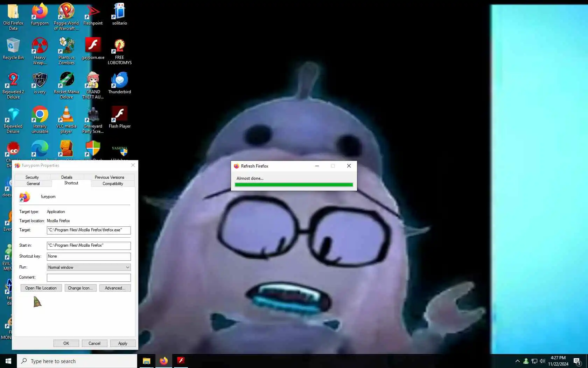Open network settings from the system tray
Screen dimensions: 588x368
tap(534, 361)
